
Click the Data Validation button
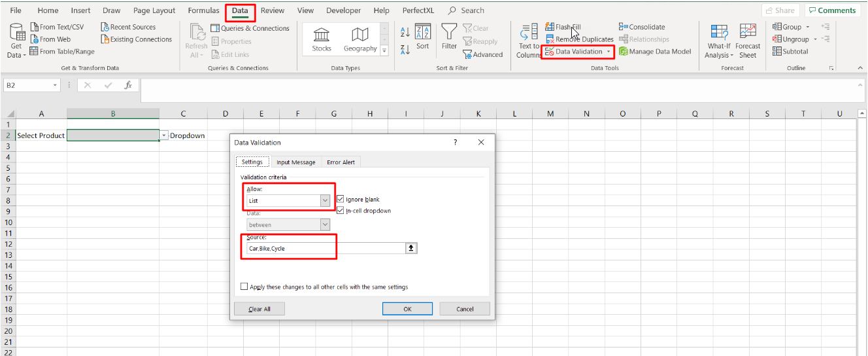(574, 52)
